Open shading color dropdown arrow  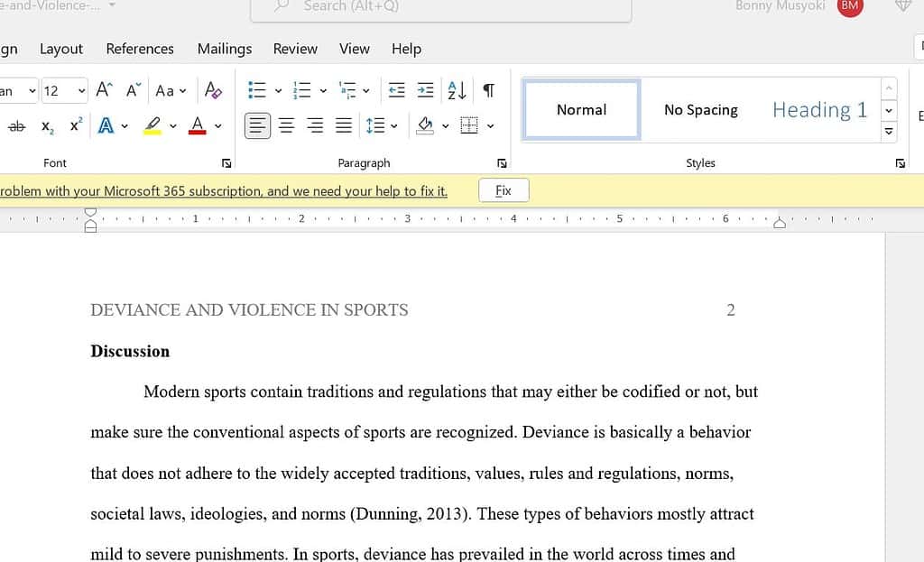(446, 126)
